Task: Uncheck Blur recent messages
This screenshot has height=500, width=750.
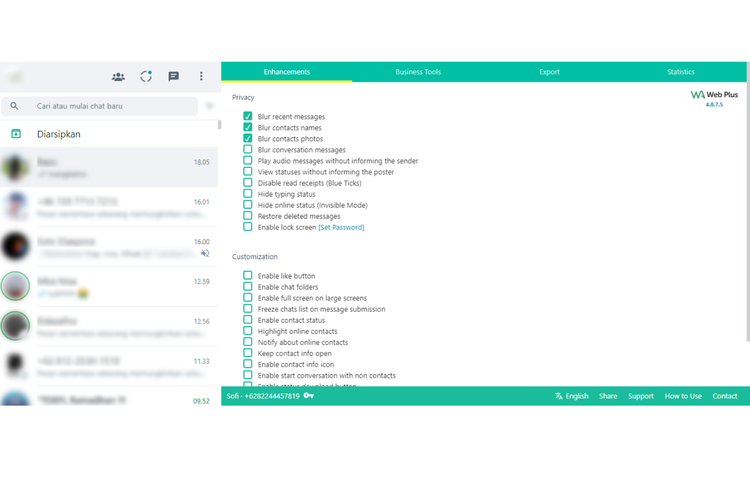Action: click(x=248, y=117)
